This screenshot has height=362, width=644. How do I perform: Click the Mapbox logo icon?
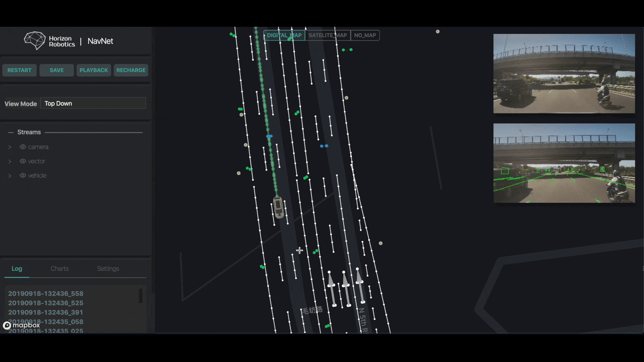click(7, 325)
